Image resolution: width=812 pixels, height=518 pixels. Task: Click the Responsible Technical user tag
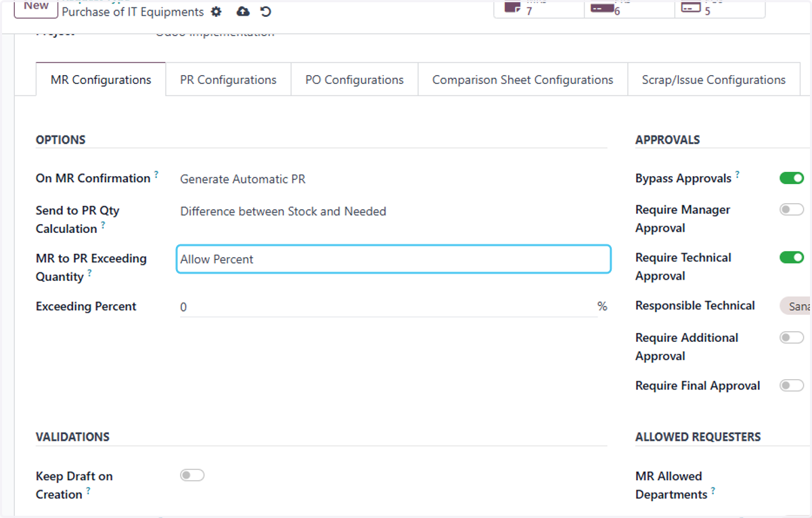[796, 306]
